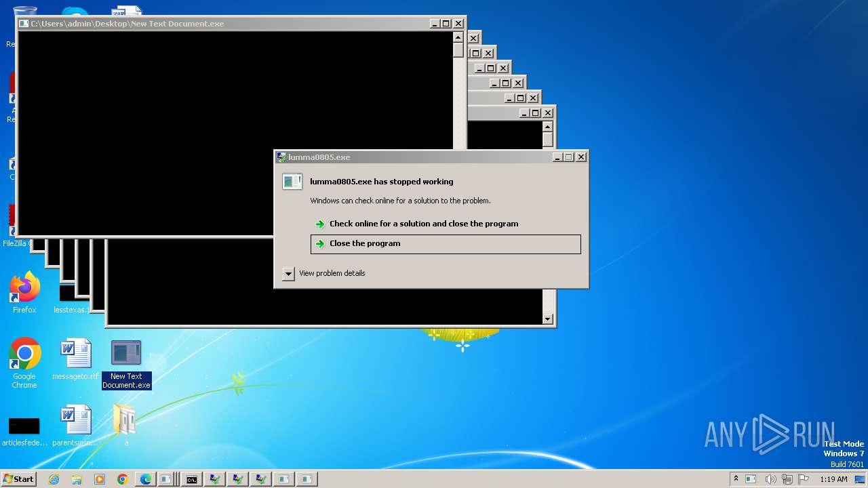
Task: Open network status tray icon
Action: pos(787,479)
